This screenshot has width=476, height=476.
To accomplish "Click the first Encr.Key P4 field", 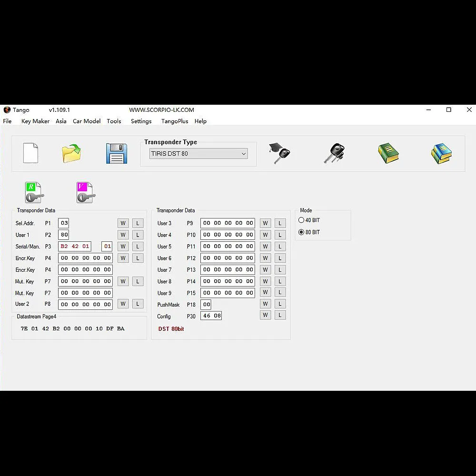I will (85, 258).
